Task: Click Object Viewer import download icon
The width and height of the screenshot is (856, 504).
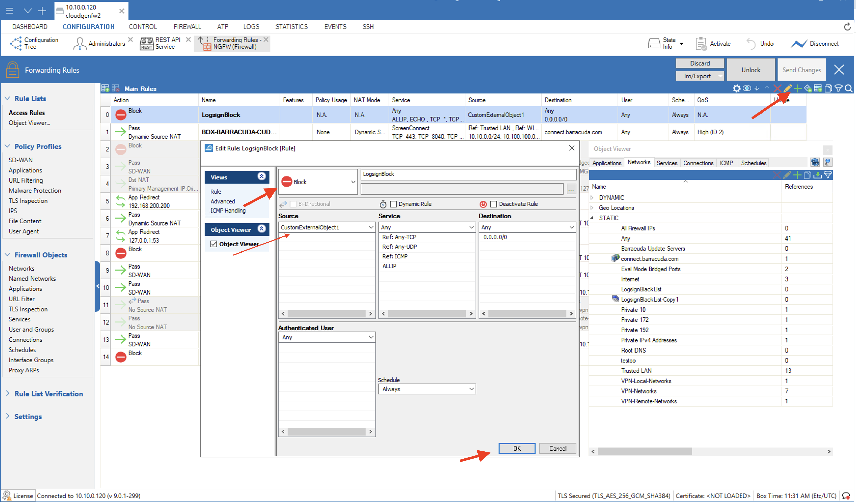Action: 818,175
